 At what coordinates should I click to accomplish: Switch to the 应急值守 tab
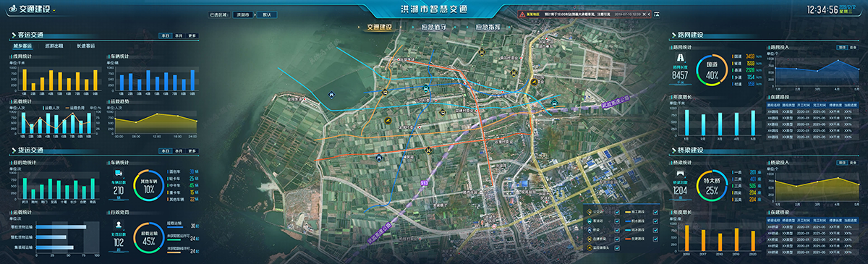point(433,27)
